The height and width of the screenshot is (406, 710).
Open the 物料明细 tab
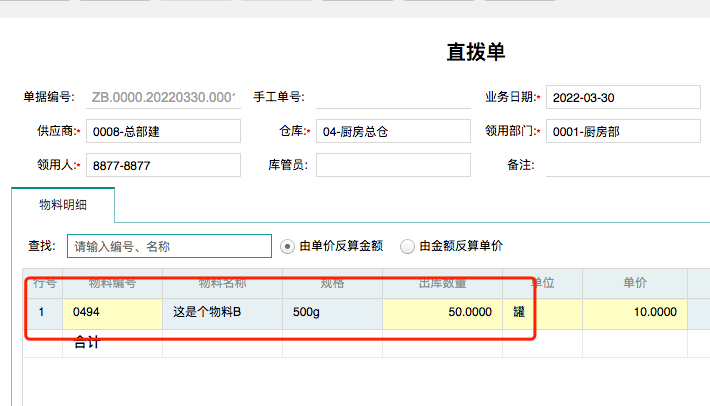[63, 205]
